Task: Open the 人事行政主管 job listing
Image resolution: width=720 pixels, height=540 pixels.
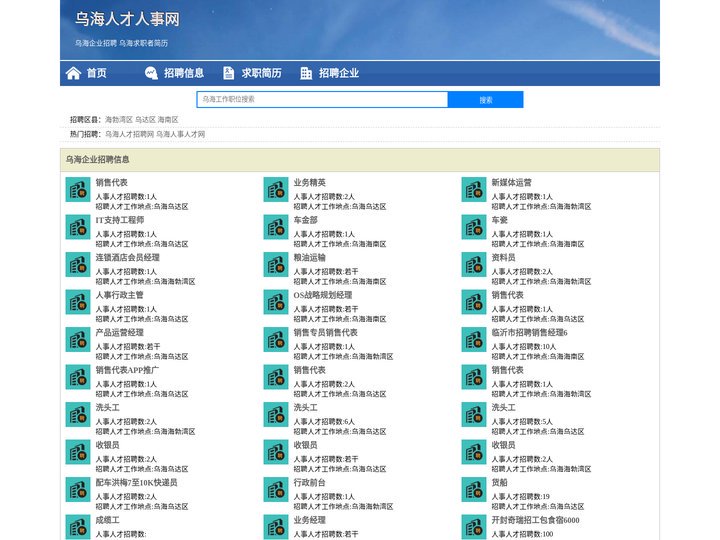Action: point(119,295)
